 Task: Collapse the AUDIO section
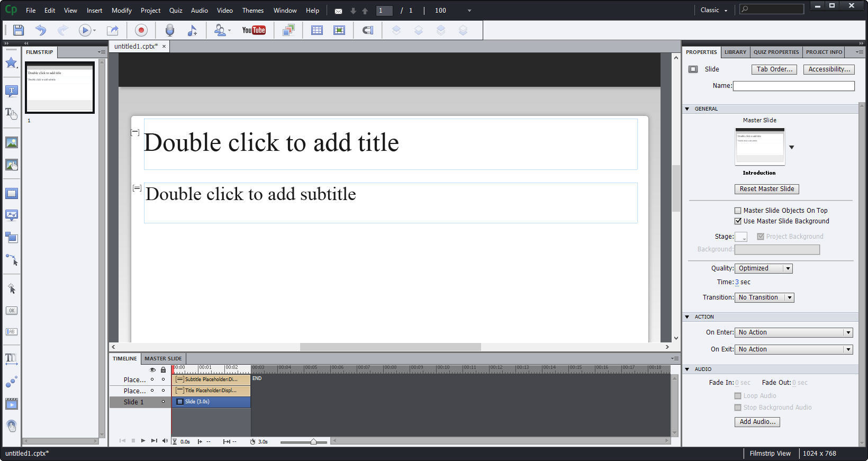point(688,369)
